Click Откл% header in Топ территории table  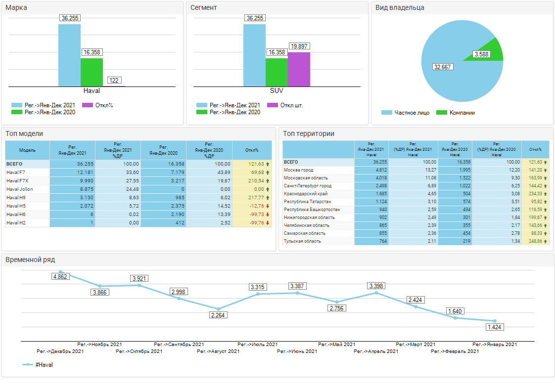click(535, 149)
